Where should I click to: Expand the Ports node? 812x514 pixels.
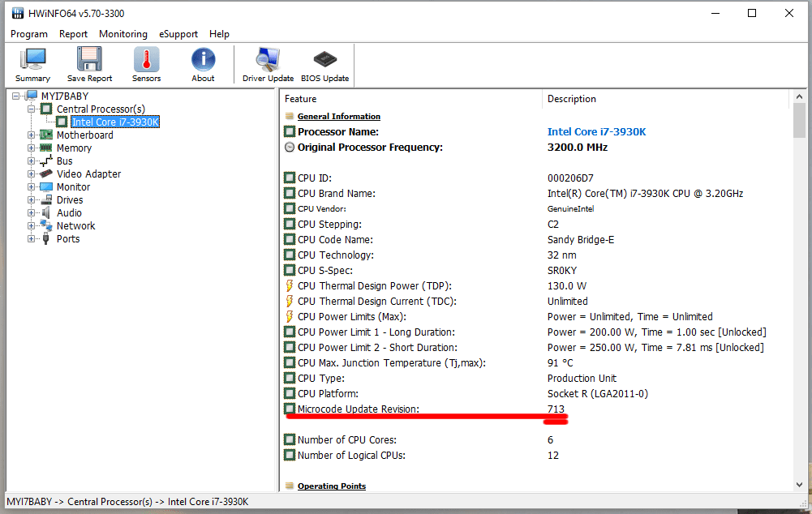[32, 238]
